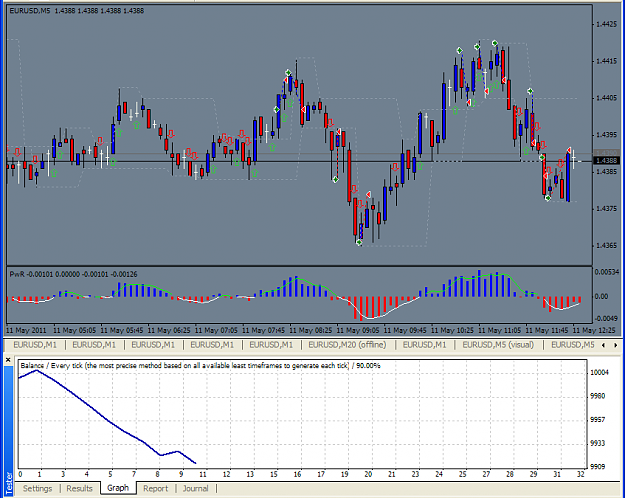Click the 1.4365 price scale label
625x498 pixels.
pos(606,246)
